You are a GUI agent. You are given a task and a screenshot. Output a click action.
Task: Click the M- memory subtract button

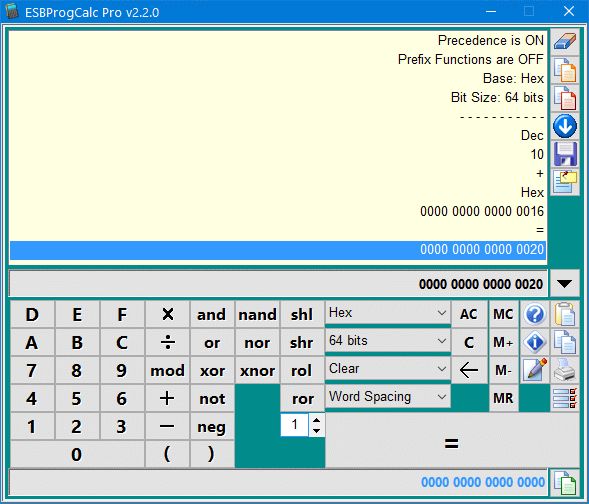tap(503, 370)
